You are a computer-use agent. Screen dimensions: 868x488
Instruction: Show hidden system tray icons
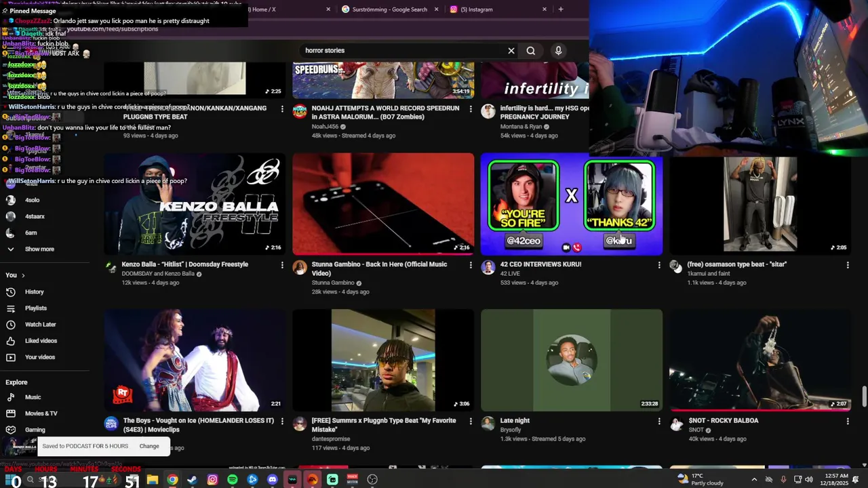(x=754, y=480)
